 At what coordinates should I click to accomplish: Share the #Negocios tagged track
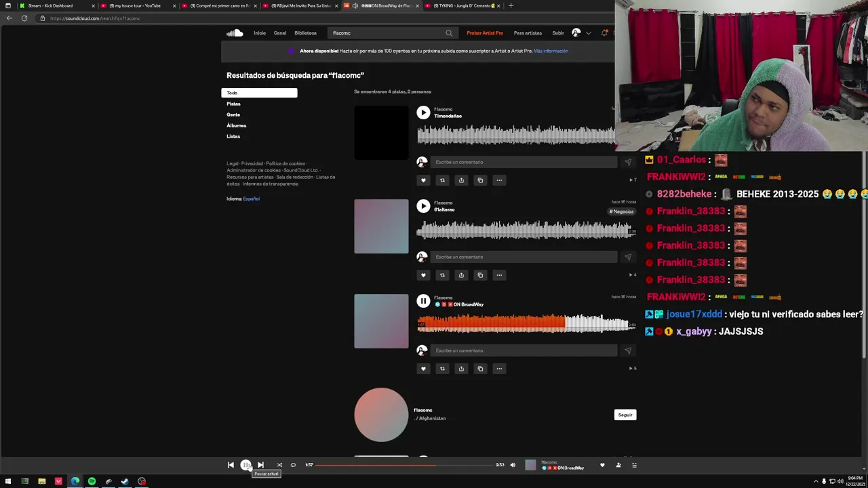click(461, 275)
